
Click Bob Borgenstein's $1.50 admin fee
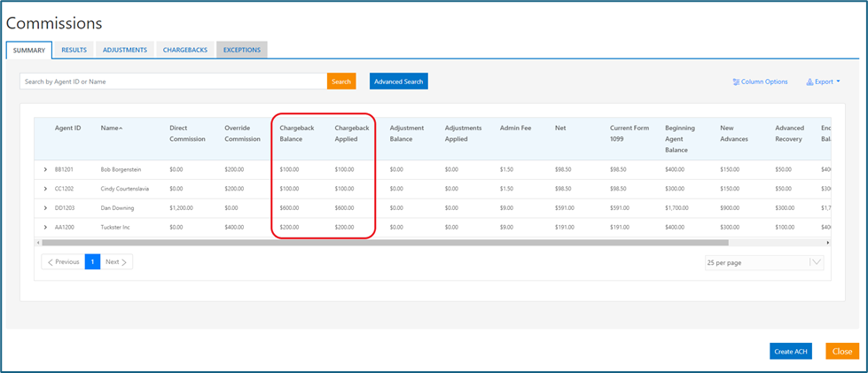[506, 169]
